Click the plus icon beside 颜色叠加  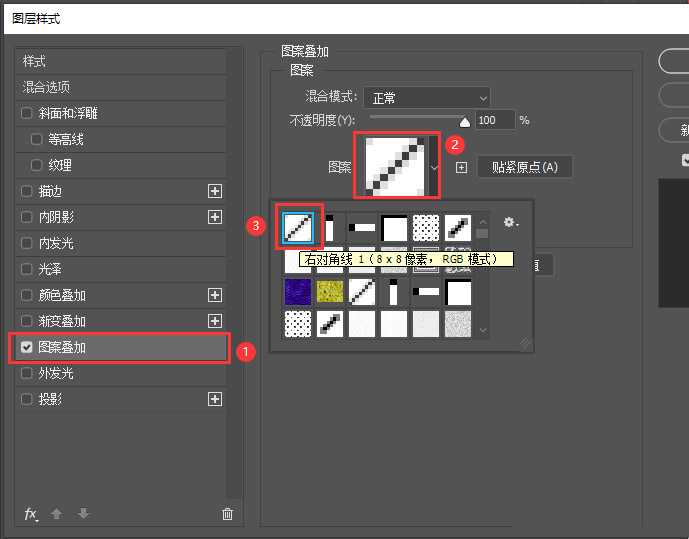coord(214,295)
